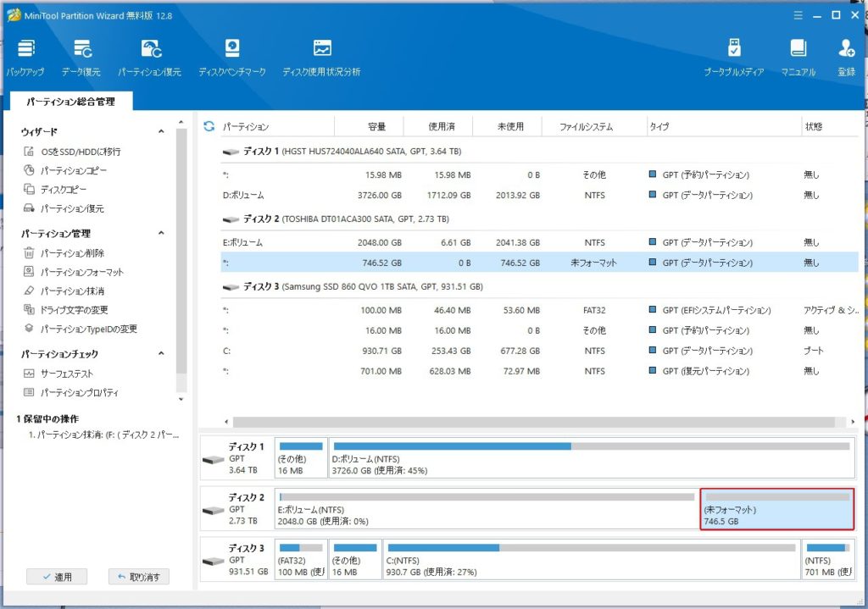Open the hamburger menu in title bar
The height and width of the screenshot is (609, 868).
(x=796, y=14)
